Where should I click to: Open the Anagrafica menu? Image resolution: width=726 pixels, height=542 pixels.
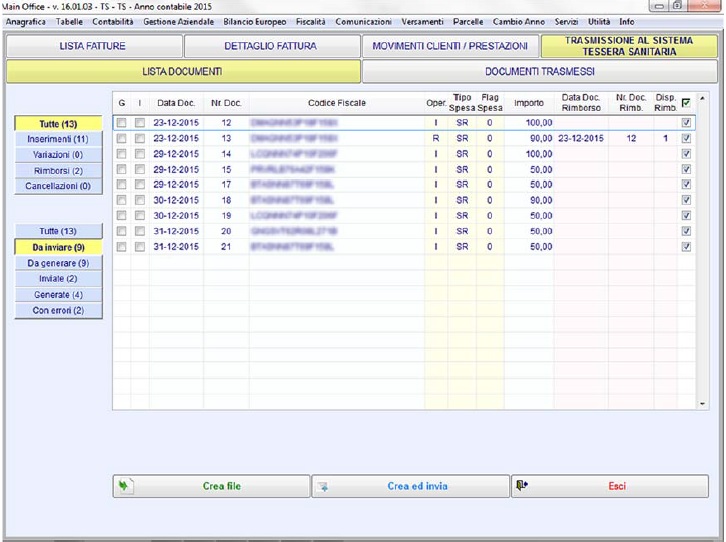(x=25, y=22)
